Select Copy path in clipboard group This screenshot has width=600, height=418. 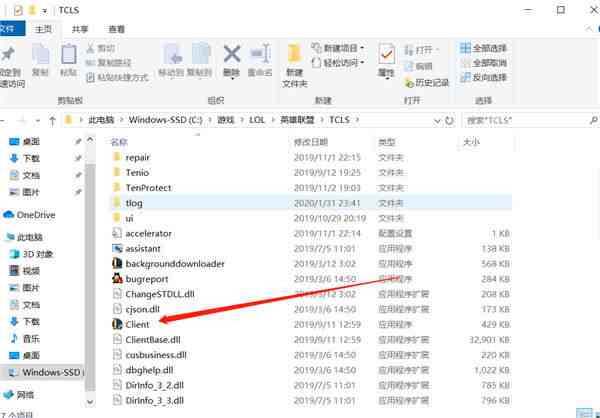[x=109, y=62]
